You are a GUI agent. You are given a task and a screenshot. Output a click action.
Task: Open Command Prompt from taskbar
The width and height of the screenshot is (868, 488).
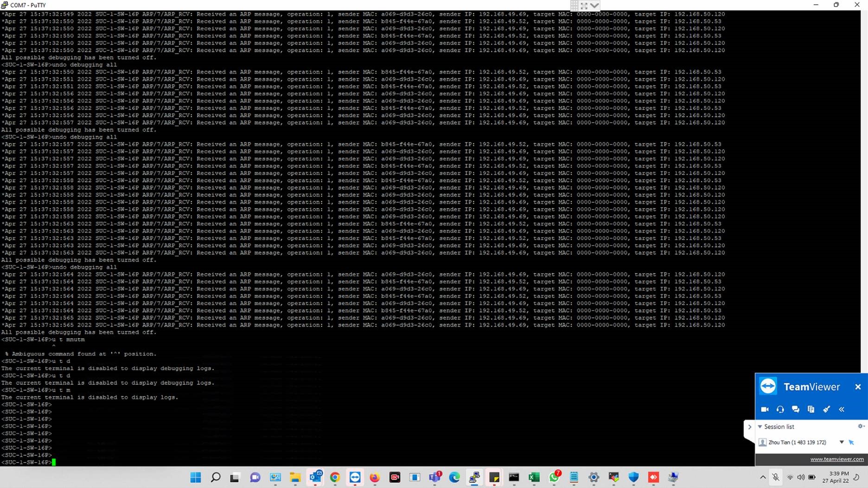[x=514, y=477]
